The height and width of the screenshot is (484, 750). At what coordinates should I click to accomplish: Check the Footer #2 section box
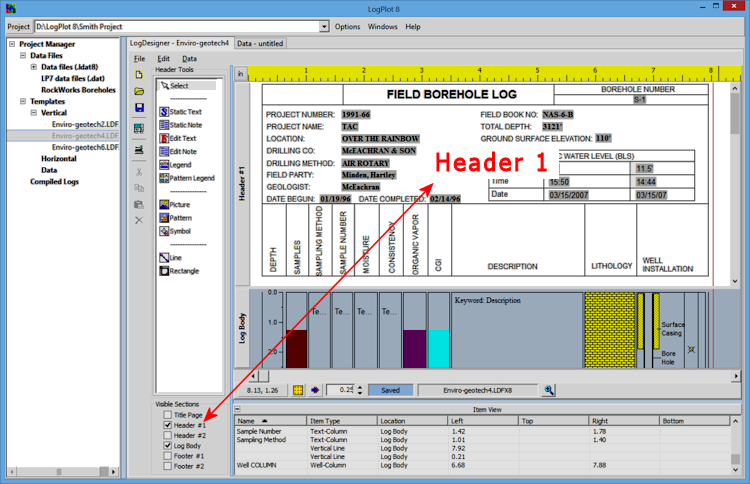pos(166,466)
